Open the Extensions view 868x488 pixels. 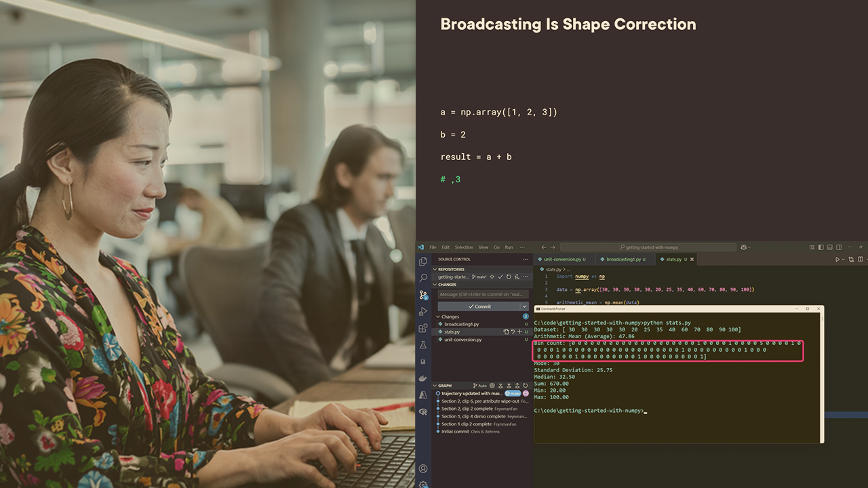click(423, 328)
